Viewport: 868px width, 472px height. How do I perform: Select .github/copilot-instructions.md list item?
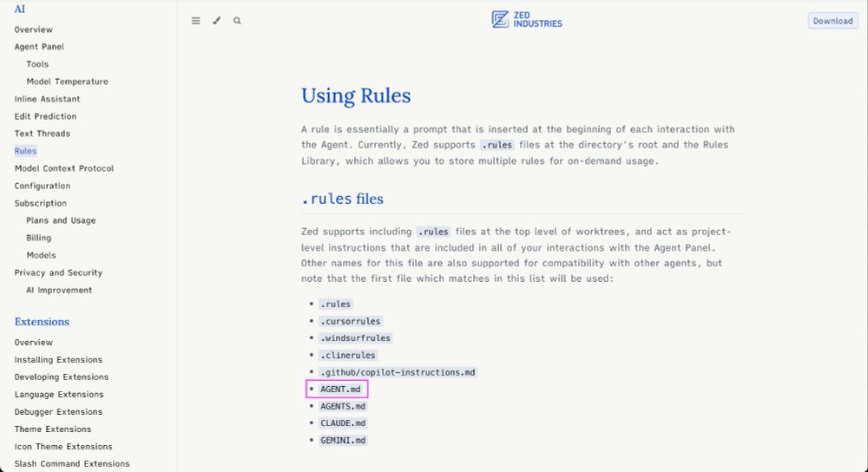tap(398, 372)
